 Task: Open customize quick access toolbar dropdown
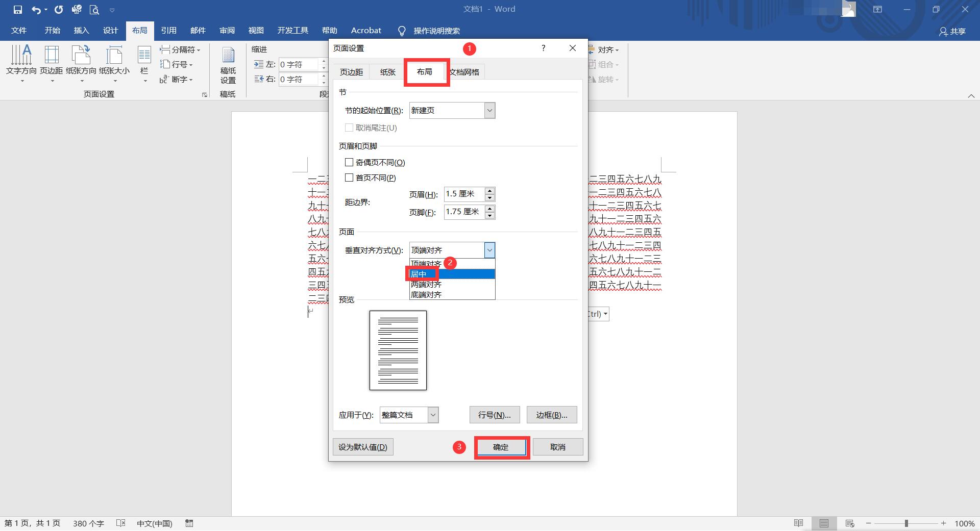point(112,10)
